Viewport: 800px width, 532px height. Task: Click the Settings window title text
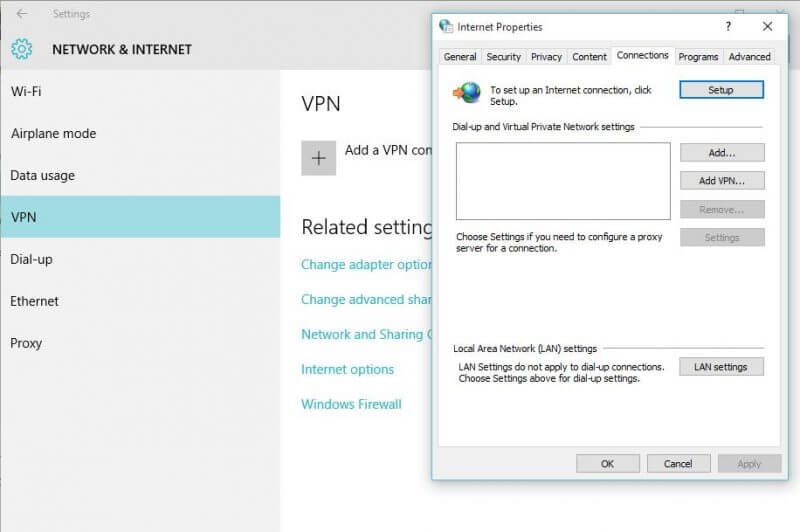(x=71, y=14)
